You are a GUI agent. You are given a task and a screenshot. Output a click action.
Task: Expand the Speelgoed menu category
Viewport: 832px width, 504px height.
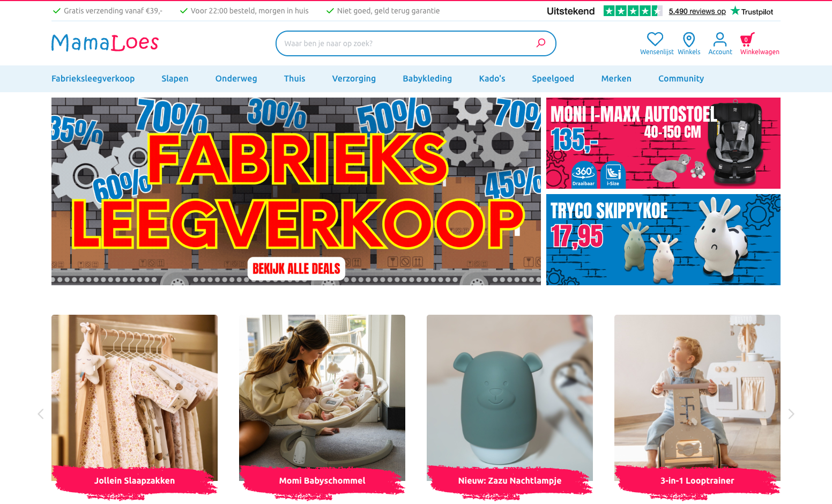[553, 78]
